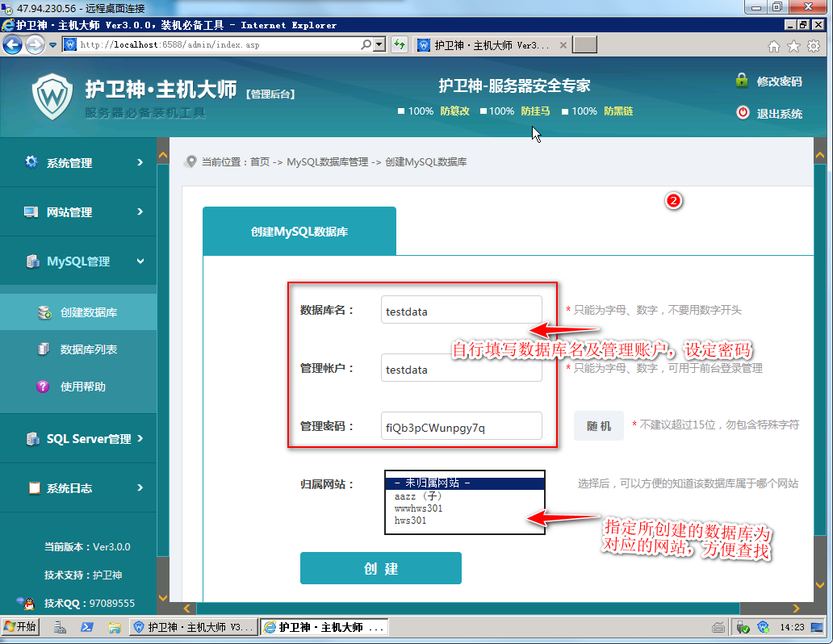833x644 pixels.
Task: Open the favorites star icon
Action: 793,46
